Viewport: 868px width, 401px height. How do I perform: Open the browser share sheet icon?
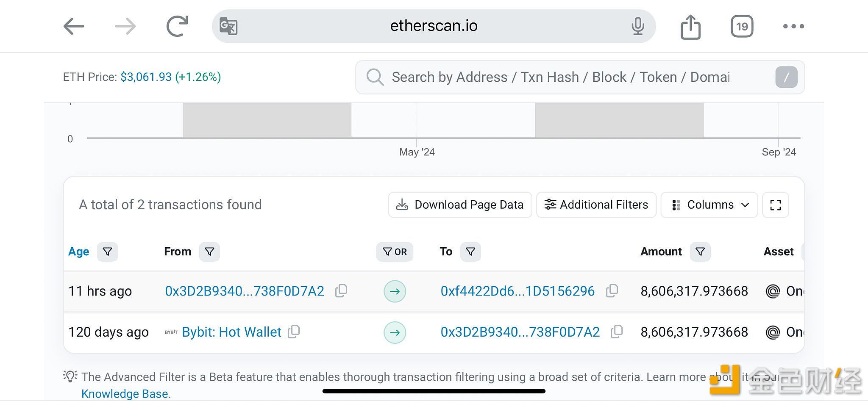coord(690,27)
